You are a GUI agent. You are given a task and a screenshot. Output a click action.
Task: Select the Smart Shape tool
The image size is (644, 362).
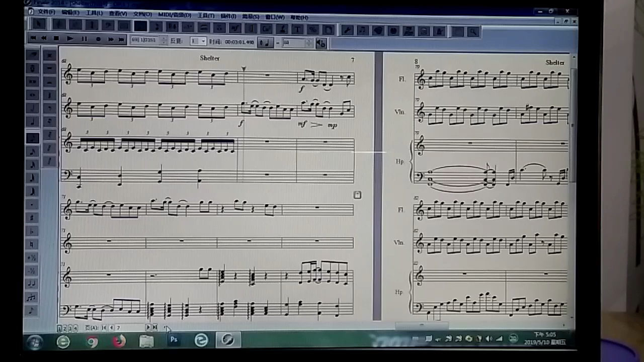point(204,27)
